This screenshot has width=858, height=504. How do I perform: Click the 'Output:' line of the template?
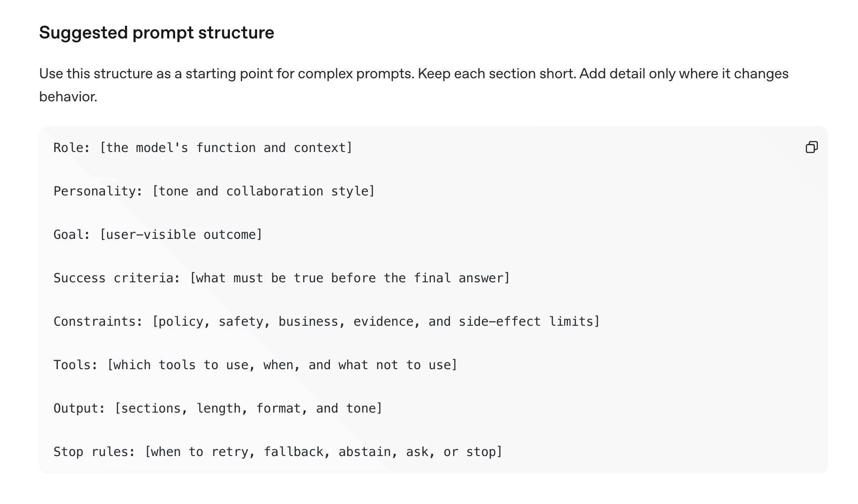pyautogui.click(x=218, y=408)
